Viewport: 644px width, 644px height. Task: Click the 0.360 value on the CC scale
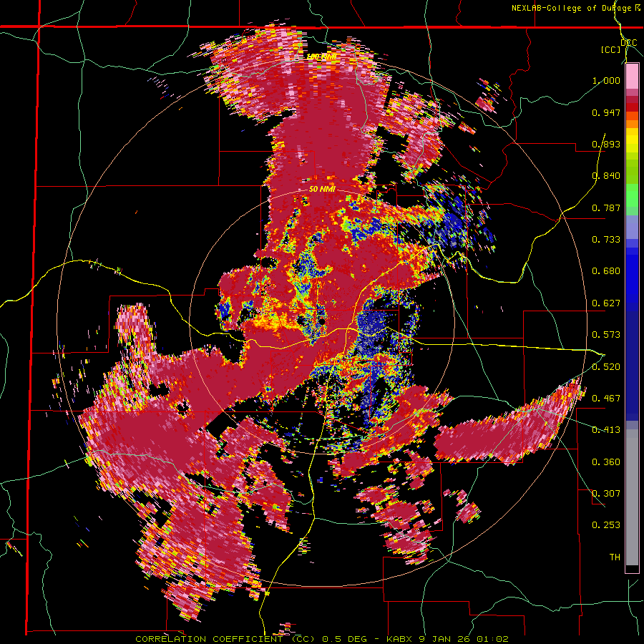click(x=606, y=462)
